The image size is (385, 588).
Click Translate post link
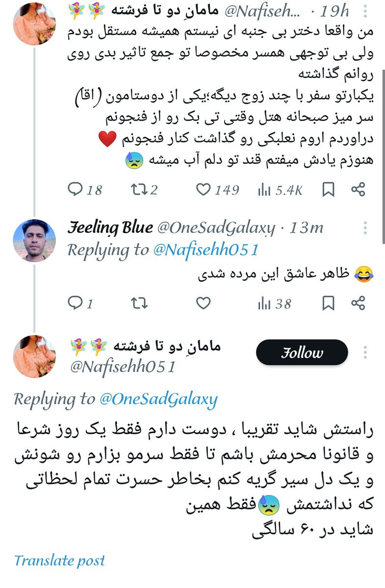(x=59, y=560)
